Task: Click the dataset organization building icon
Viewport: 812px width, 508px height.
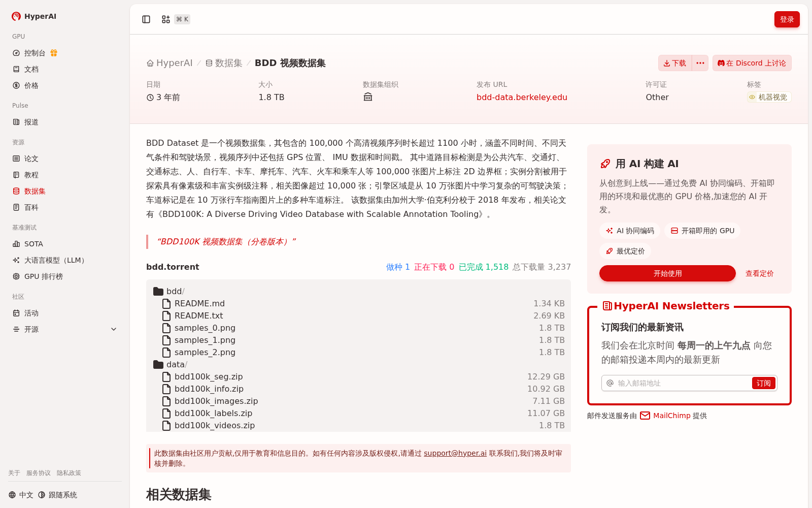Action: click(368, 97)
